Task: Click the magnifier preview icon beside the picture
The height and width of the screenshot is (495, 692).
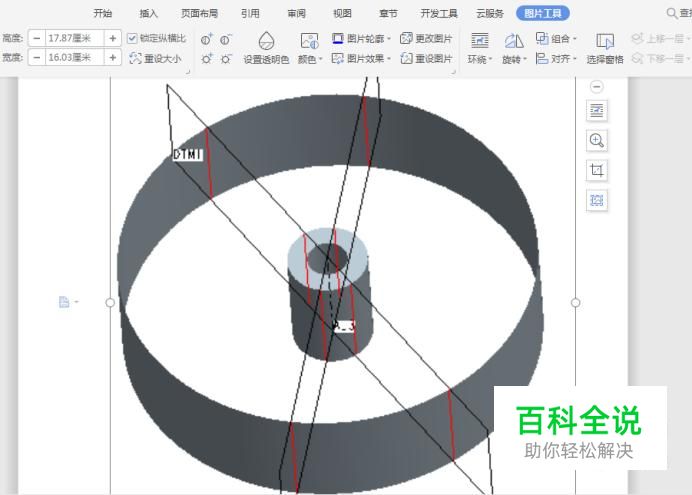Action: coord(597,140)
